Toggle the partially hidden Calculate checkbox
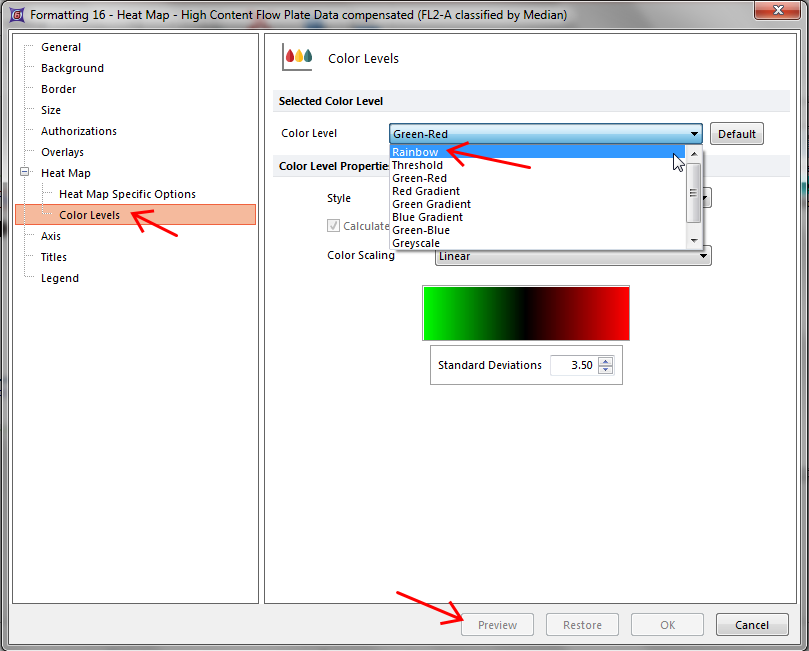This screenshot has width=809, height=651. [x=334, y=226]
